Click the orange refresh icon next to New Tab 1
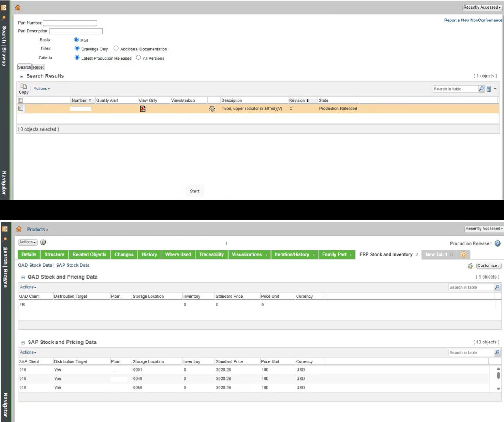This screenshot has width=504, height=422. (463, 254)
